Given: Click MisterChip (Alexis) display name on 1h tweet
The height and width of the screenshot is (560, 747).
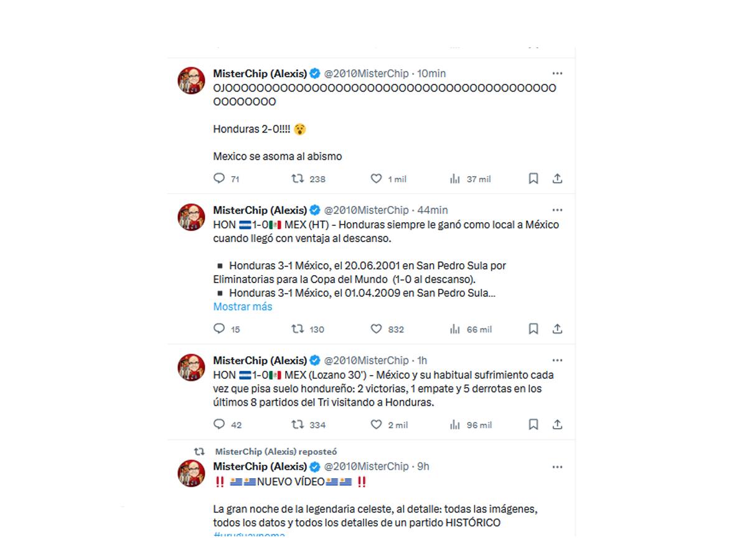Looking at the screenshot, I should click(x=260, y=360).
